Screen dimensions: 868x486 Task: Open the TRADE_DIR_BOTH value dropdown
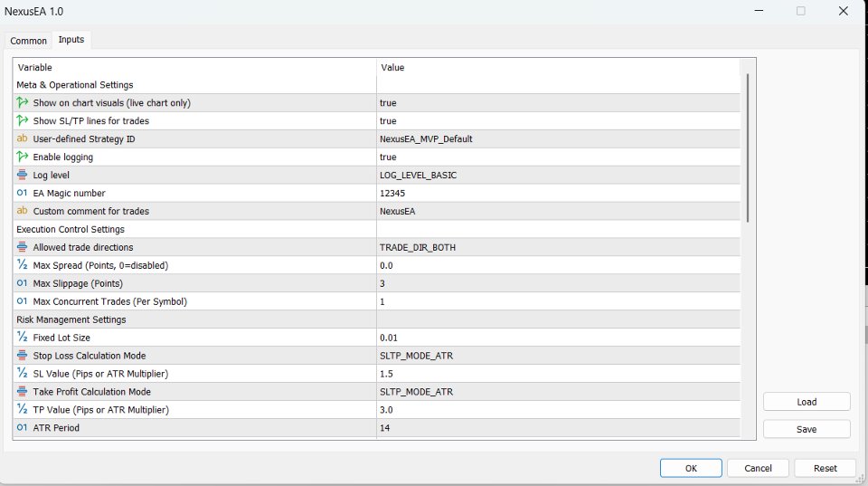coord(558,247)
